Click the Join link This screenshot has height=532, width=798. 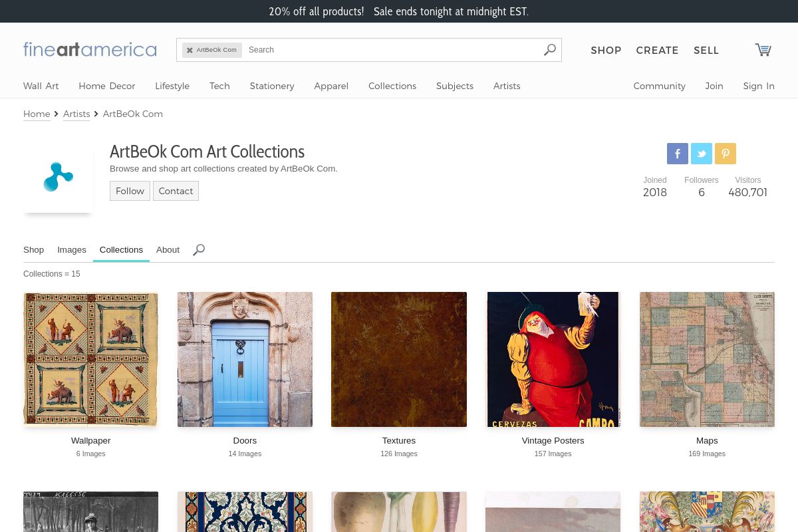(x=714, y=86)
